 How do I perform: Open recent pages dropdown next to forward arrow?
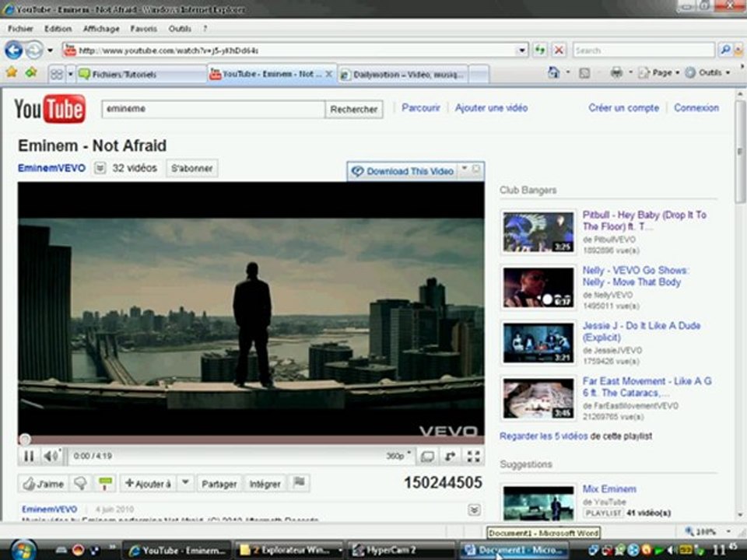tap(51, 50)
